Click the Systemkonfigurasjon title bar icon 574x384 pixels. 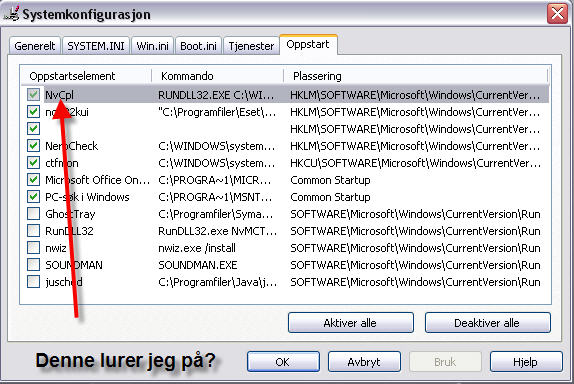click(12, 14)
